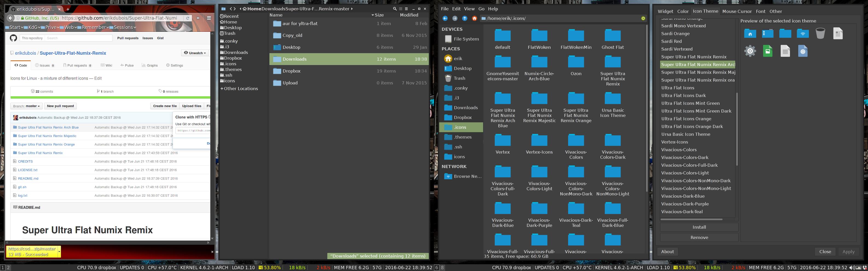Click the green image file preview icon
This screenshot has width=868, height=271.
768,51
